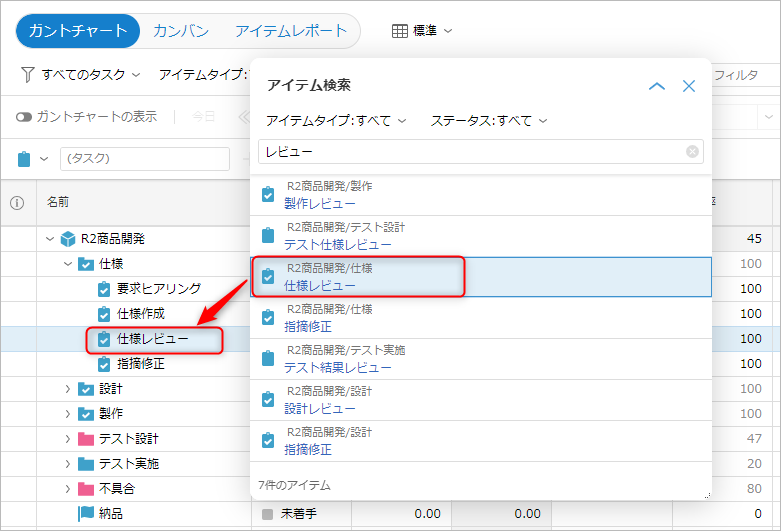Click the filter funnel icon

[x=27, y=75]
